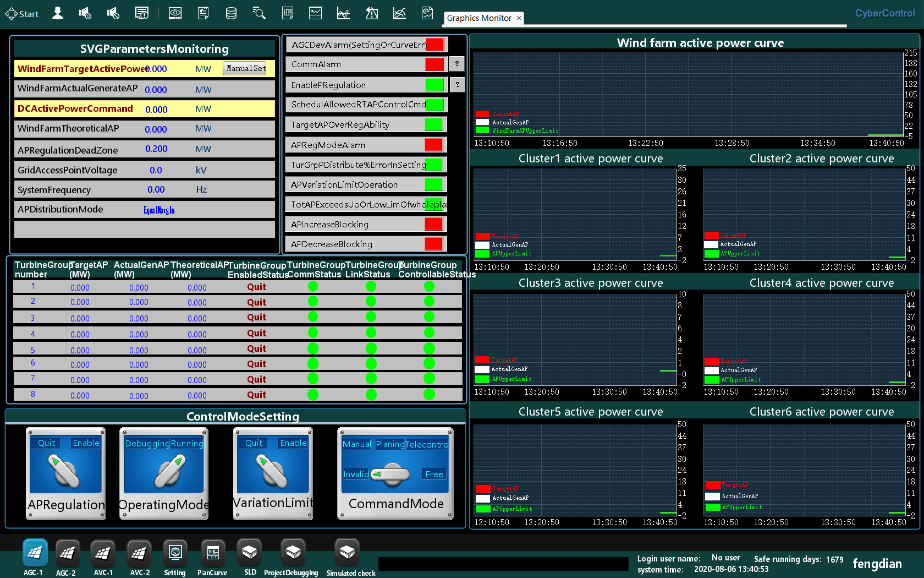Select the Graphics Monitor tab

click(x=479, y=18)
